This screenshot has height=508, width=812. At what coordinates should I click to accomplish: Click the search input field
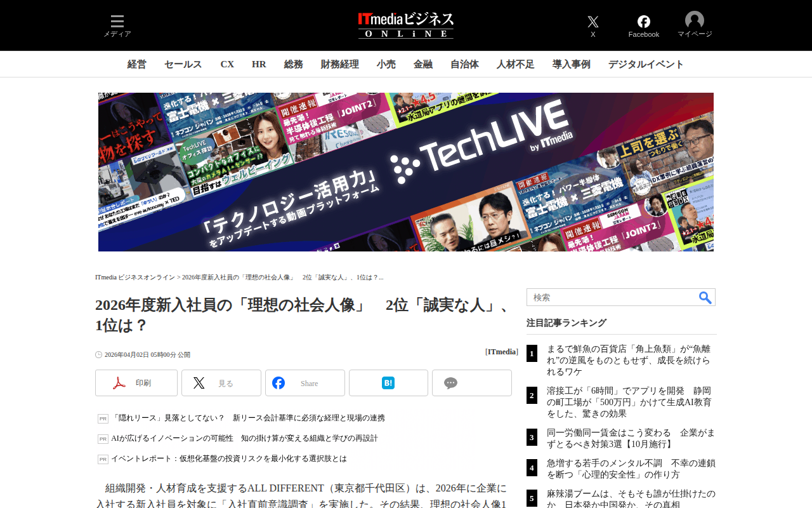pyautogui.click(x=612, y=297)
